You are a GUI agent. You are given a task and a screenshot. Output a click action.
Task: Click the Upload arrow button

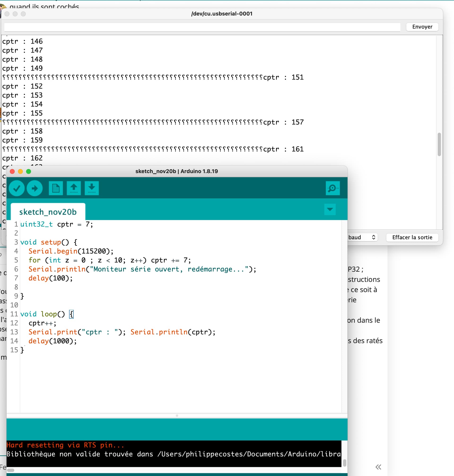(35, 188)
